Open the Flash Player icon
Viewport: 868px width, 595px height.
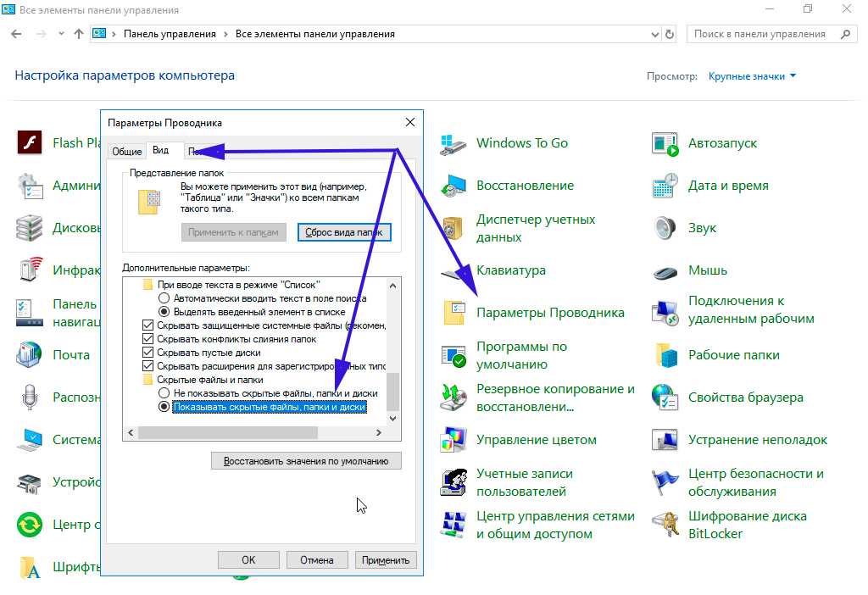point(30,142)
